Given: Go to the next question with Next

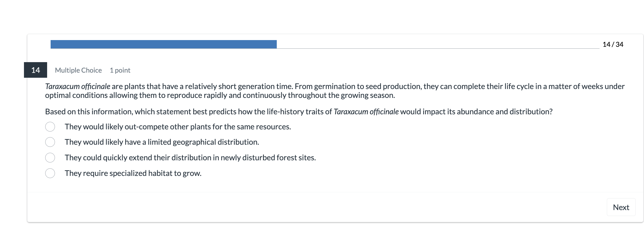Looking at the screenshot, I should (x=621, y=207).
